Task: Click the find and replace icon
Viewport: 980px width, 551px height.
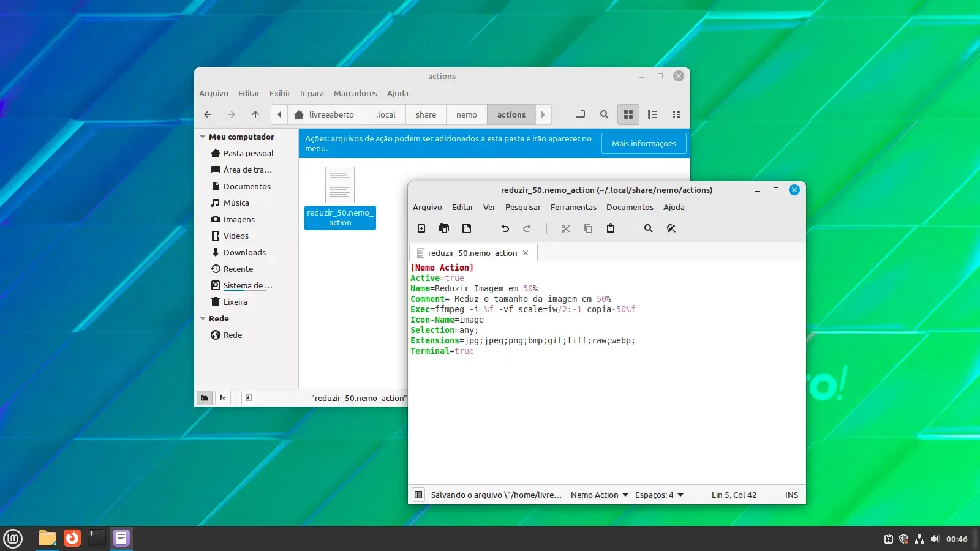Action: (x=671, y=228)
